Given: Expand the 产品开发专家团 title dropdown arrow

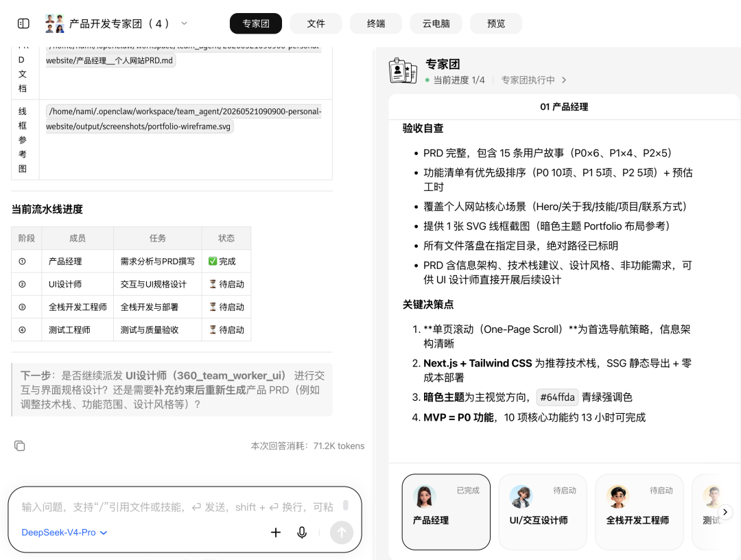Looking at the screenshot, I should [185, 23].
